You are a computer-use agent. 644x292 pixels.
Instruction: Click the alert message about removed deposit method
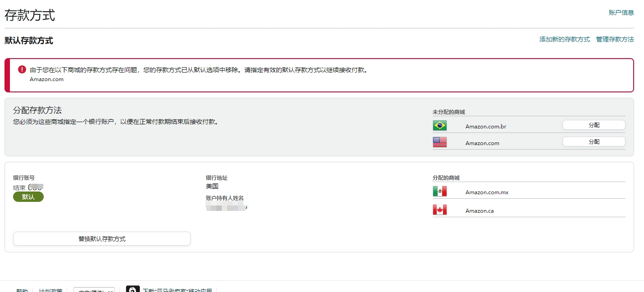[x=199, y=70]
